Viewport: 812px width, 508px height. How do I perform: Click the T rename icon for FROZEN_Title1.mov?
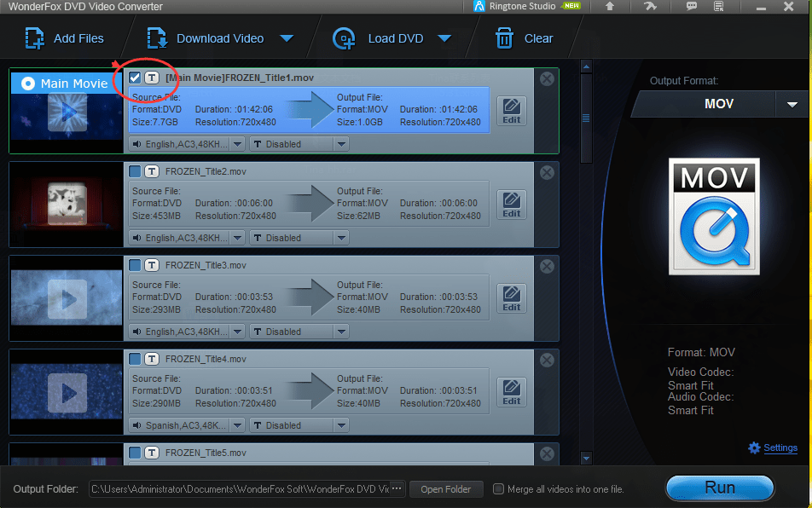[151, 78]
